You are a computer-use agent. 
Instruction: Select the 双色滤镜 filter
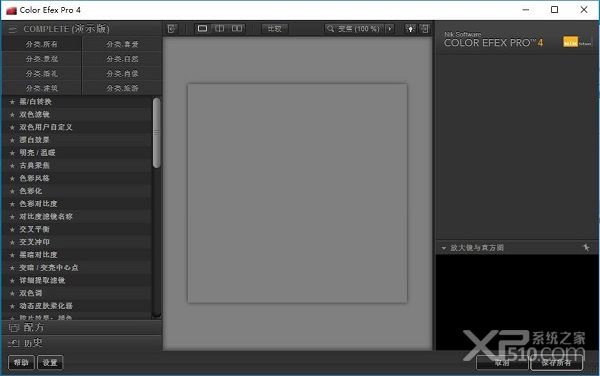[x=77, y=114]
